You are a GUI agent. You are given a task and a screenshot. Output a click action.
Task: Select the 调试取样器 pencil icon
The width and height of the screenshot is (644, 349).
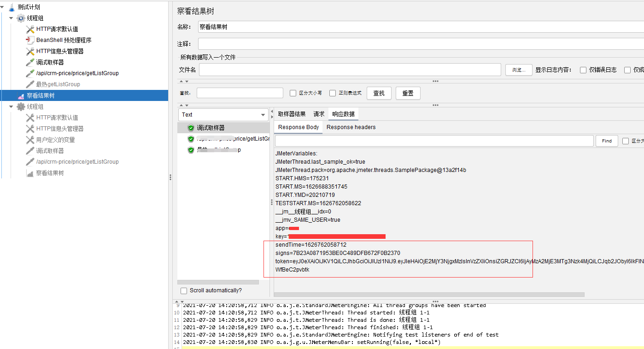30,62
